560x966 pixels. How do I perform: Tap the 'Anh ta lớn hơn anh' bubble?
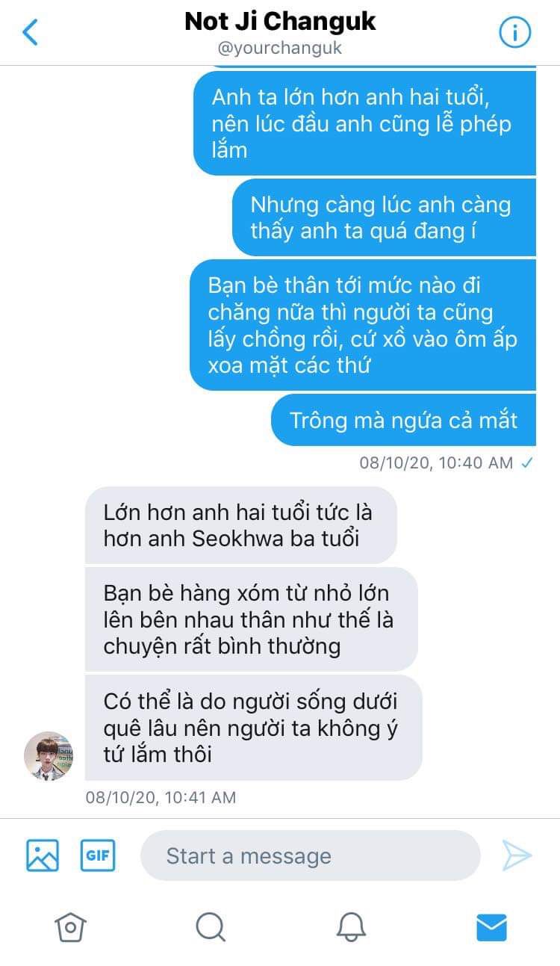[364, 123]
